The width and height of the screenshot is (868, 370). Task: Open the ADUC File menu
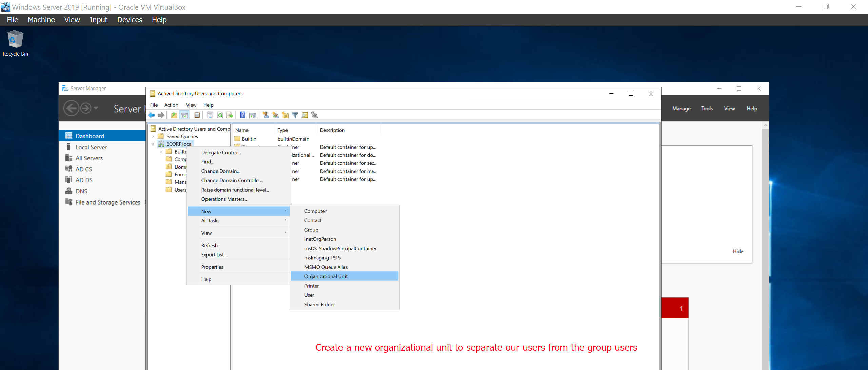point(154,105)
